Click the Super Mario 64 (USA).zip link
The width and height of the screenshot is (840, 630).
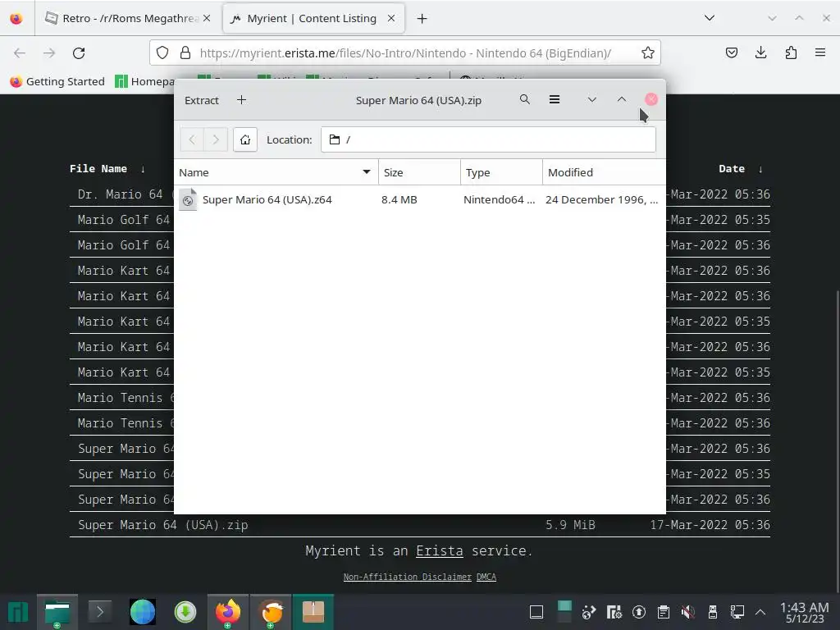click(163, 525)
